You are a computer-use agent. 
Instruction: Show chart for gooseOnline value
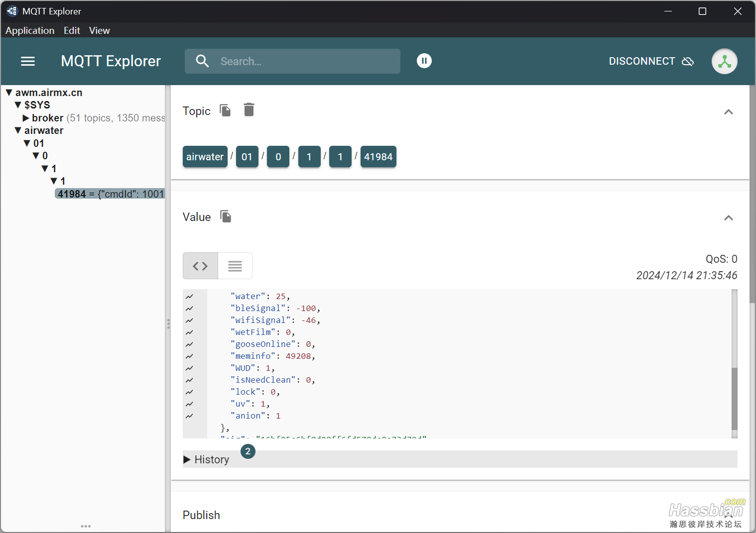[x=189, y=344]
